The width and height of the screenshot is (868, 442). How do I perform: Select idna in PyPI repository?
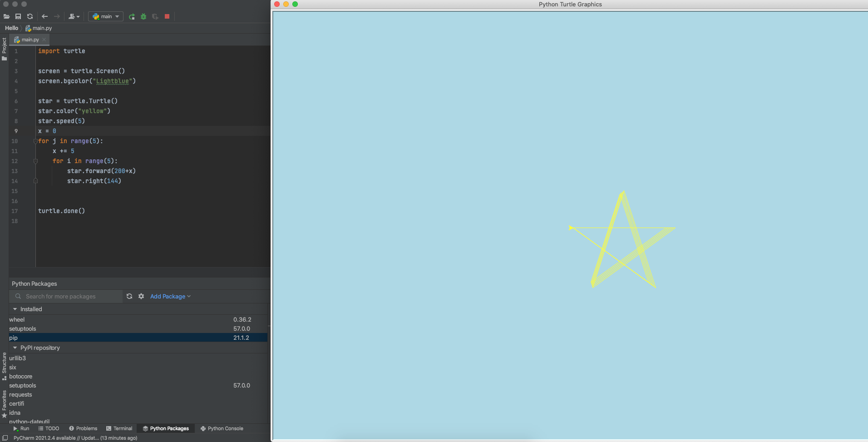pos(138,412)
